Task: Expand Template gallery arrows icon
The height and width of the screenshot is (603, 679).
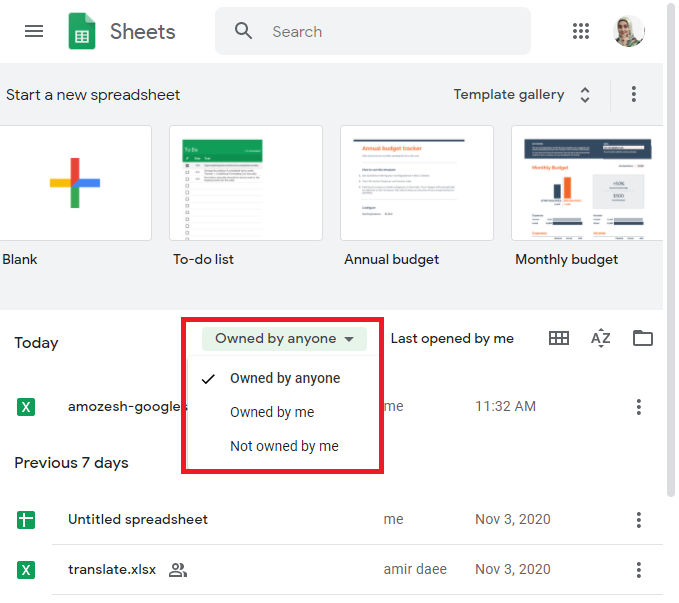Action: tap(585, 95)
